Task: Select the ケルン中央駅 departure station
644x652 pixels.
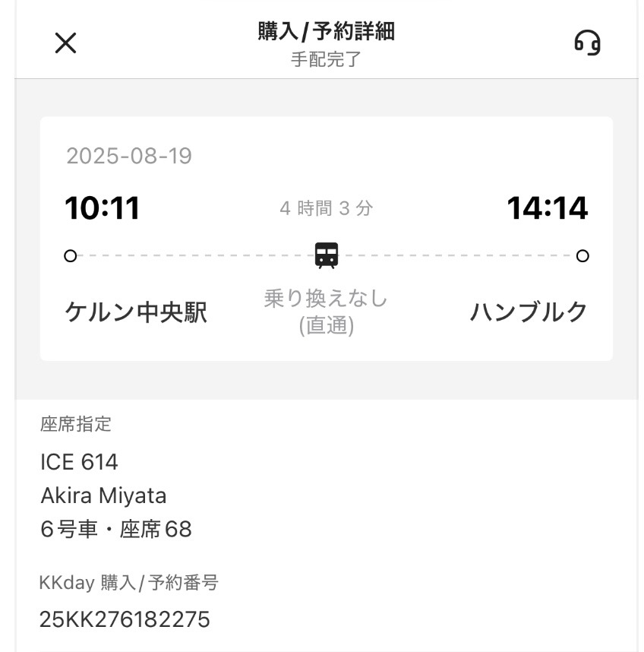Action: (137, 312)
